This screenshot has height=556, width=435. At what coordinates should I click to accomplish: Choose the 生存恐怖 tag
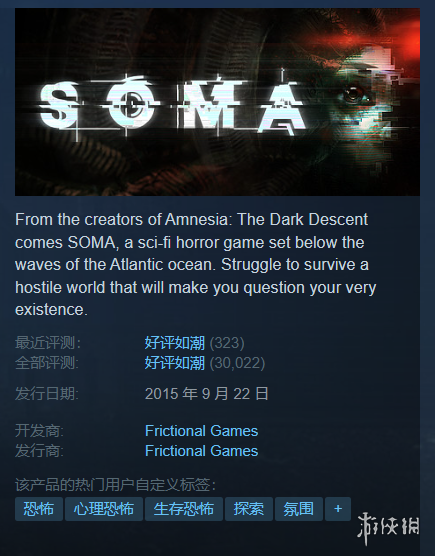[184, 509]
